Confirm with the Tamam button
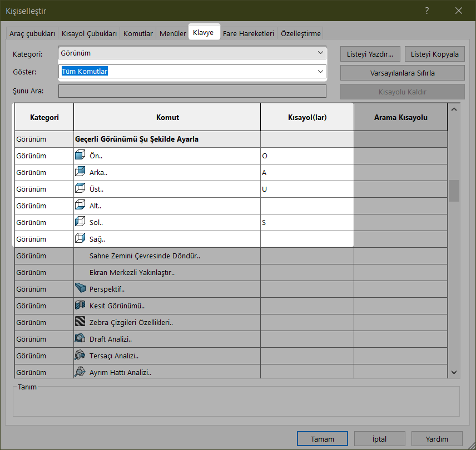Viewport: 476px width, 450px height. (323, 439)
